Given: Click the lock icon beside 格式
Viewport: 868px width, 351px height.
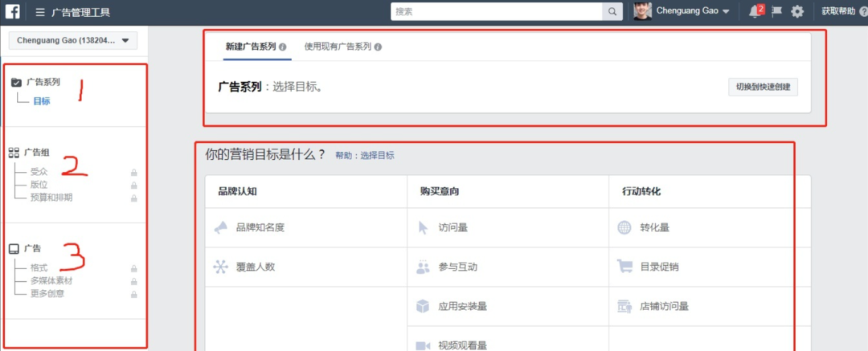Looking at the screenshot, I should coord(133,268).
